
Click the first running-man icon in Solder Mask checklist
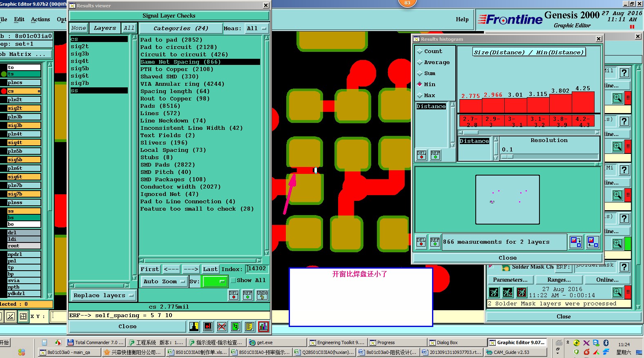[x=494, y=292]
